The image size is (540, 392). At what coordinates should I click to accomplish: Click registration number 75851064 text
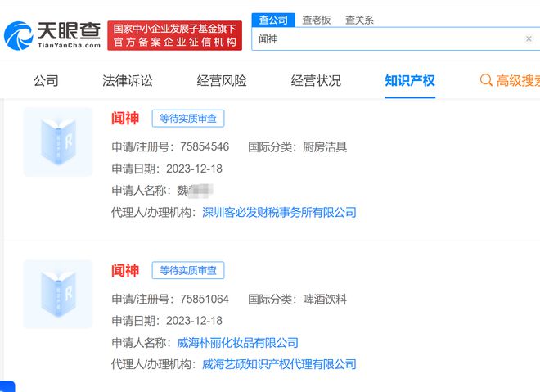[x=205, y=299]
